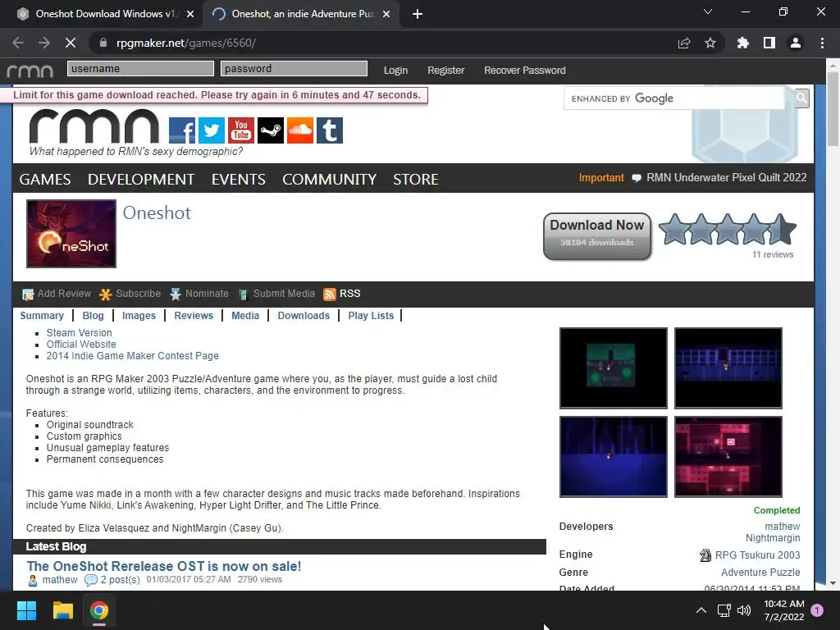Click the Register link
This screenshot has height=630, width=840.
click(445, 71)
